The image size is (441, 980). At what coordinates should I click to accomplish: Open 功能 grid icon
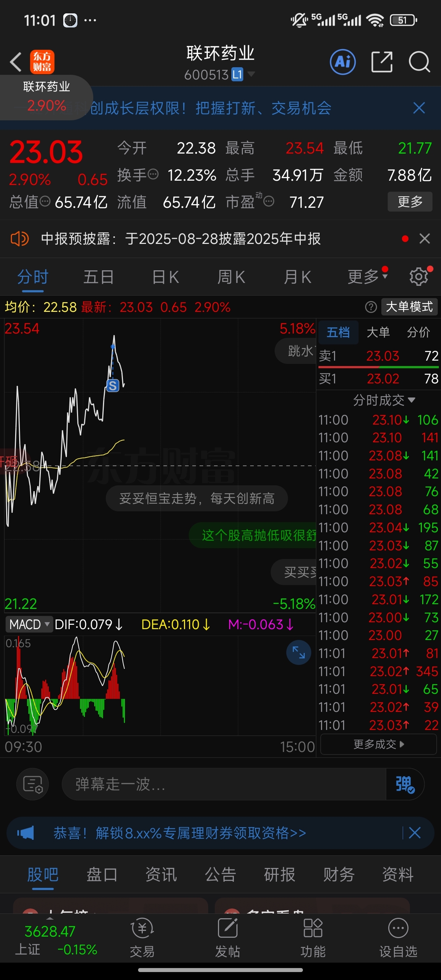tap(313, 938)
